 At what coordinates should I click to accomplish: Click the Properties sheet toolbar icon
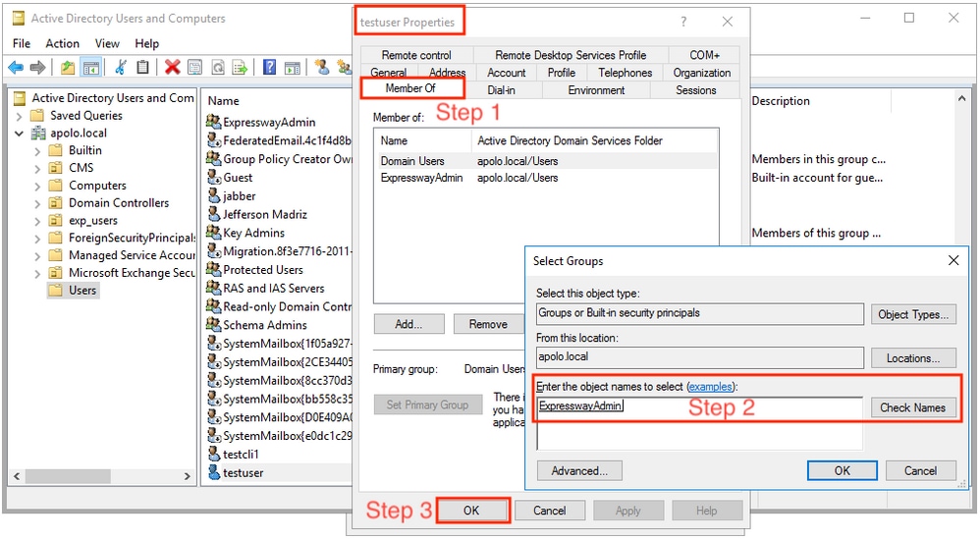click(195, 67)
